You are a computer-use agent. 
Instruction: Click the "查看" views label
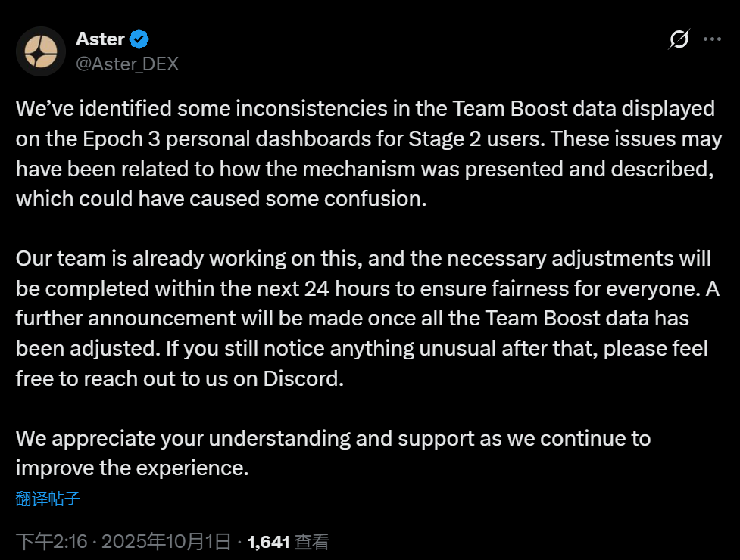point(312,541)
